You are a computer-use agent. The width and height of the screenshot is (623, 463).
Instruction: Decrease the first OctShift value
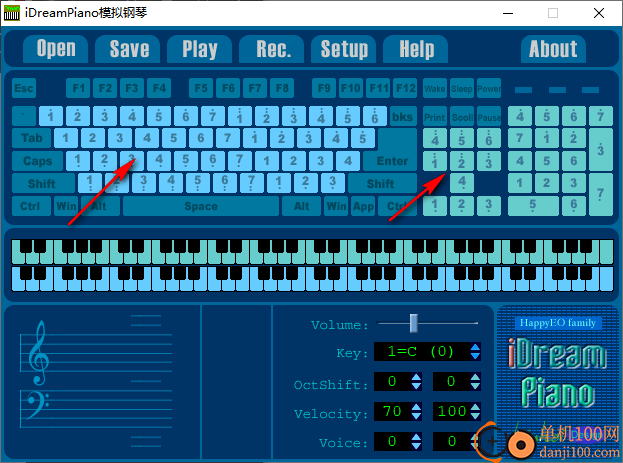click(x=416, y=386)
